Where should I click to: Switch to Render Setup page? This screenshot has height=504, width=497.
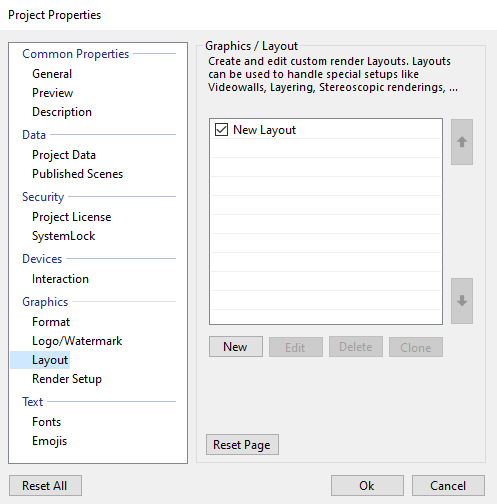tap(67, 379)
